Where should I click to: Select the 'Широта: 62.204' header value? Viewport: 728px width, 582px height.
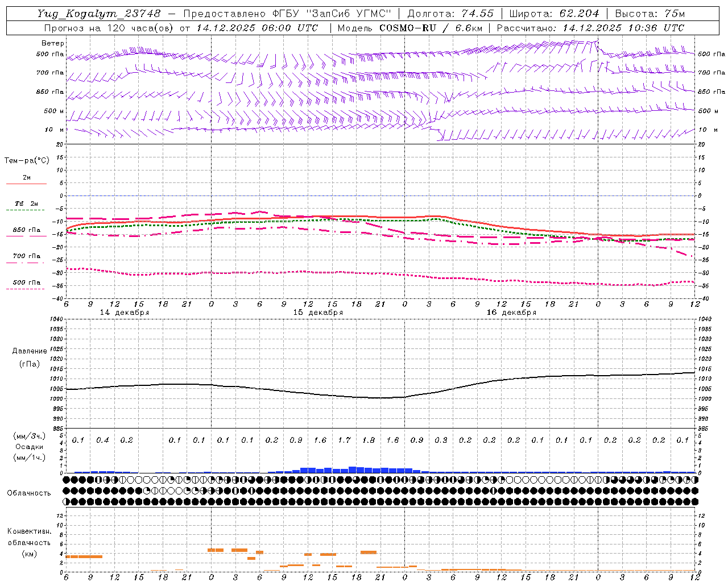[x=554, y=14]
